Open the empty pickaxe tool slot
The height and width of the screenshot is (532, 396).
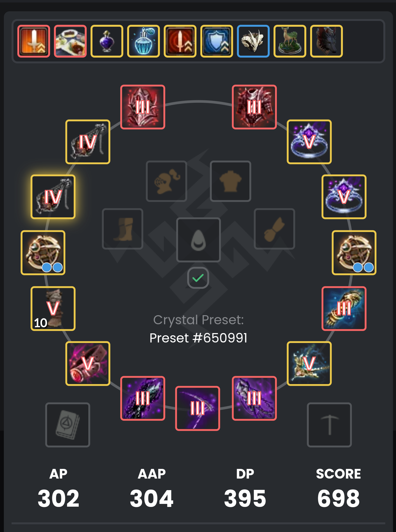[x=329, y=425]
